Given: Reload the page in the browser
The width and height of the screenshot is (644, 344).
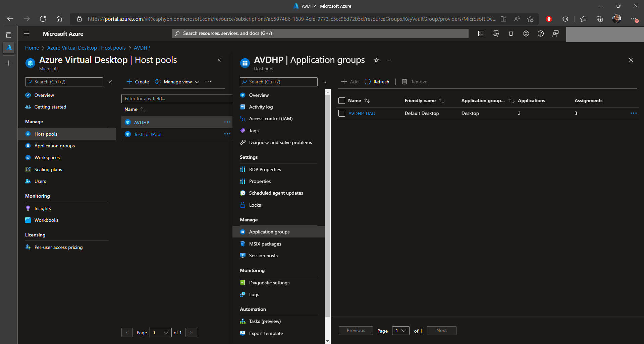Looking at the screenshot, I should pyautogui.click(x=43, y=19).
